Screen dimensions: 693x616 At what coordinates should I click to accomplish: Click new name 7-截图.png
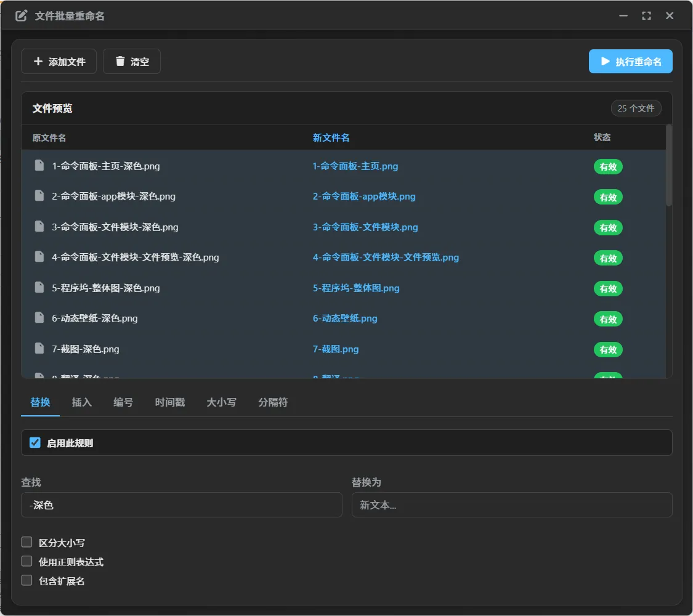coord(336,349)
